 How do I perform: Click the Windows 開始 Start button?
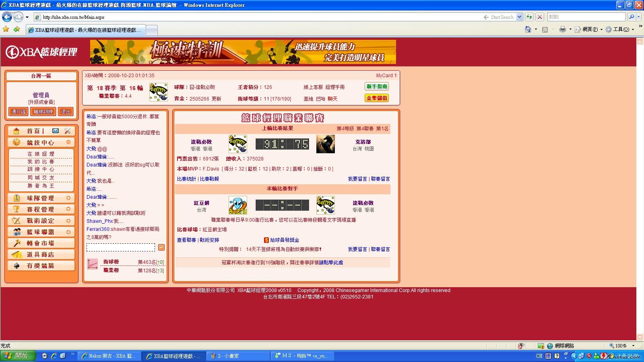[18, 356]
